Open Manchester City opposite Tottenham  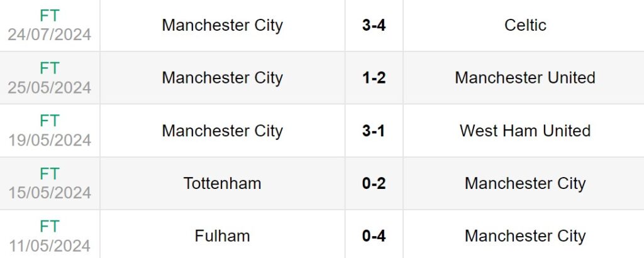(x=525, y=183)
